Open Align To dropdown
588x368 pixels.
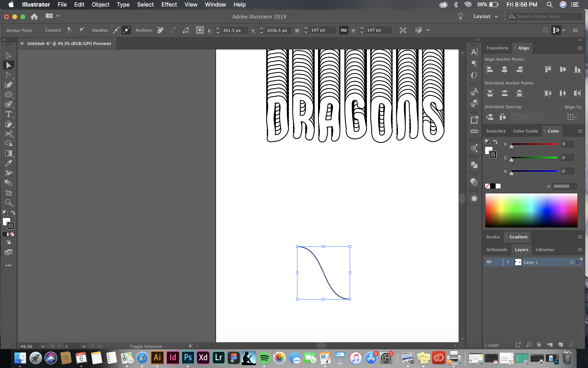[572, 117]
